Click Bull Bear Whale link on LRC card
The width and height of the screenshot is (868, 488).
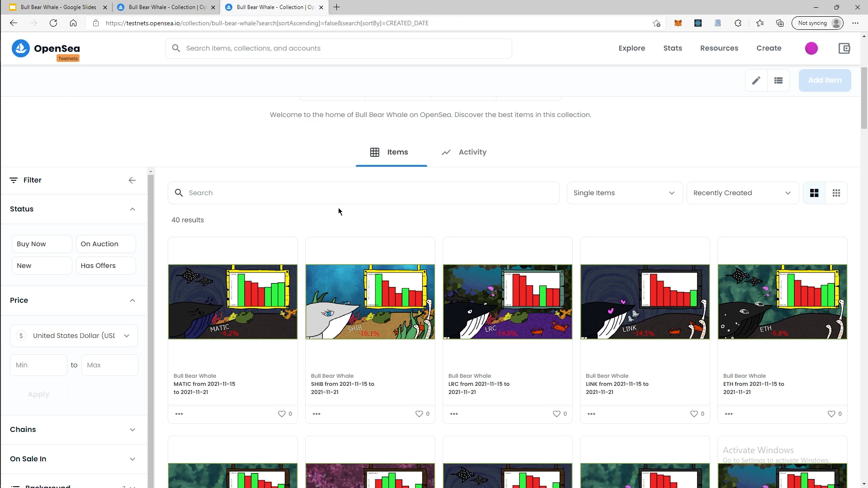[469, 376]
